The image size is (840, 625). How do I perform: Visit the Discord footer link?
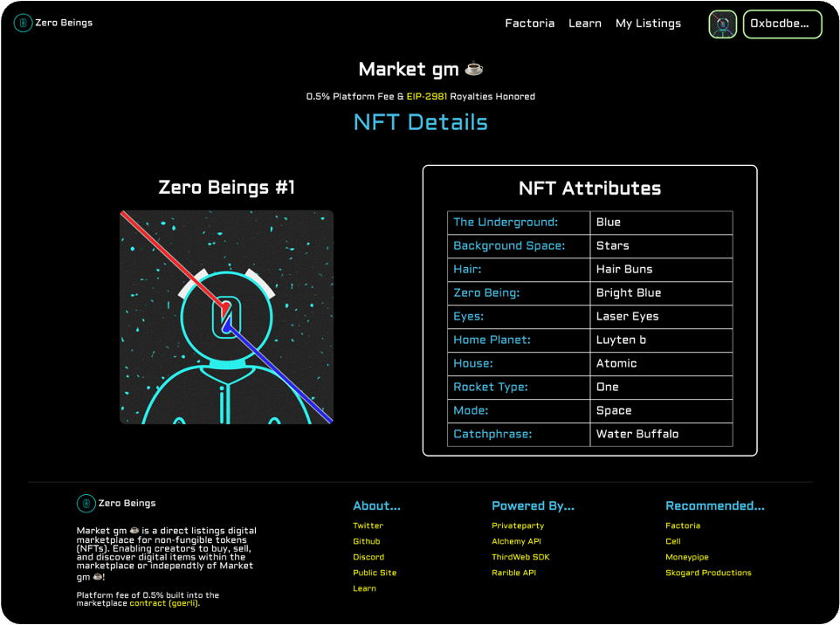click(368, 558)
